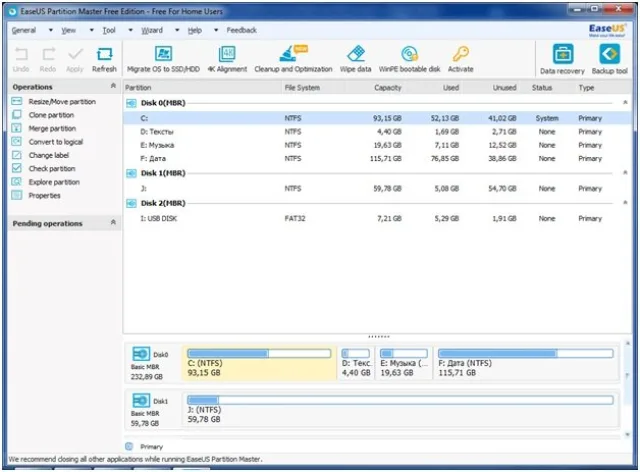The height and width of the screenshot is (472, 640).
Task: Click the Disk 2(MBR) header icon
Action: pyautogui.click(x=131, y=203)
